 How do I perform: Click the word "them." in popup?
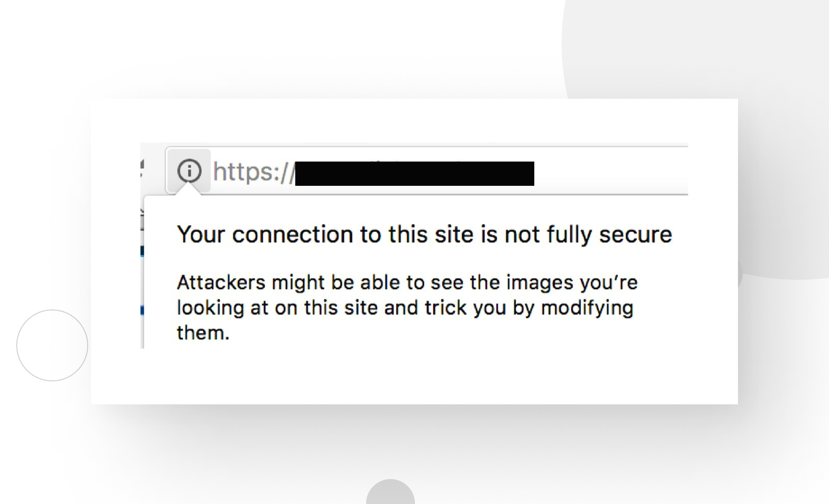click(203, 332)
